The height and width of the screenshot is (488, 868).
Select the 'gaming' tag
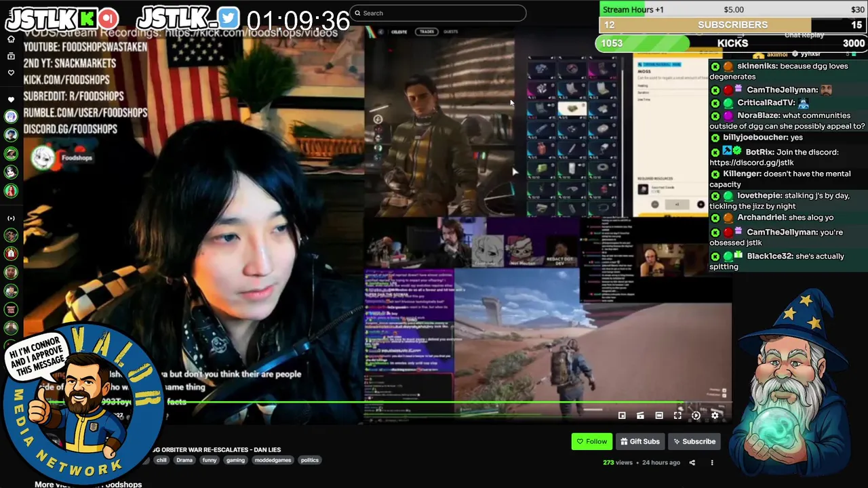click(x=235, y=460)
